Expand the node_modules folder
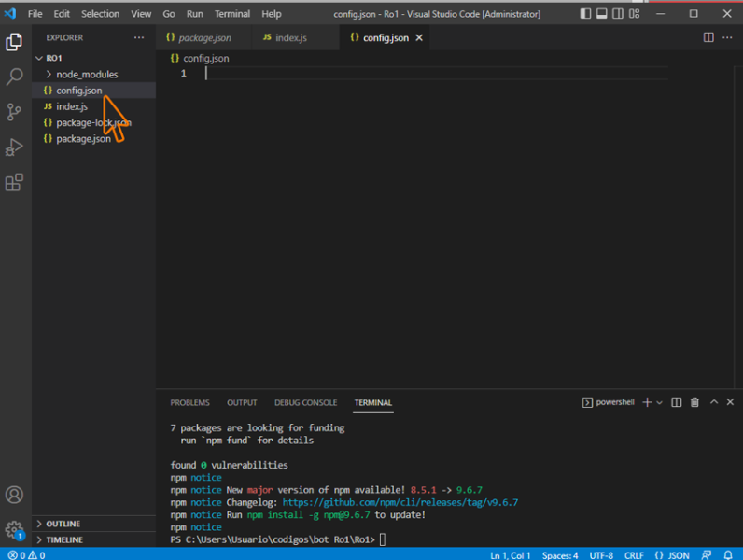This screenshot has width=743, height=560. click(86, 74)
